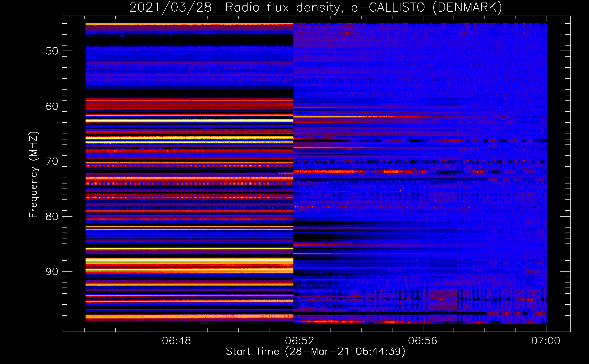Click the 06:48 time tick label
The height and width of the screenshot is (364, 589).
click(x=177, y=341)
